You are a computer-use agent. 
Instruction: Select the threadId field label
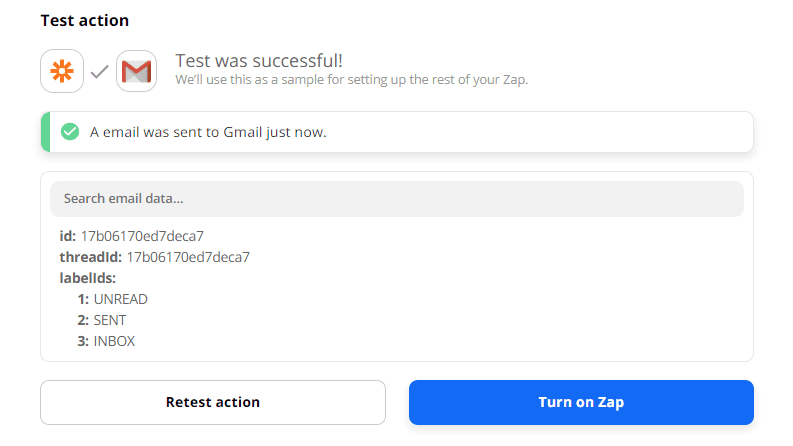[90, 257]
